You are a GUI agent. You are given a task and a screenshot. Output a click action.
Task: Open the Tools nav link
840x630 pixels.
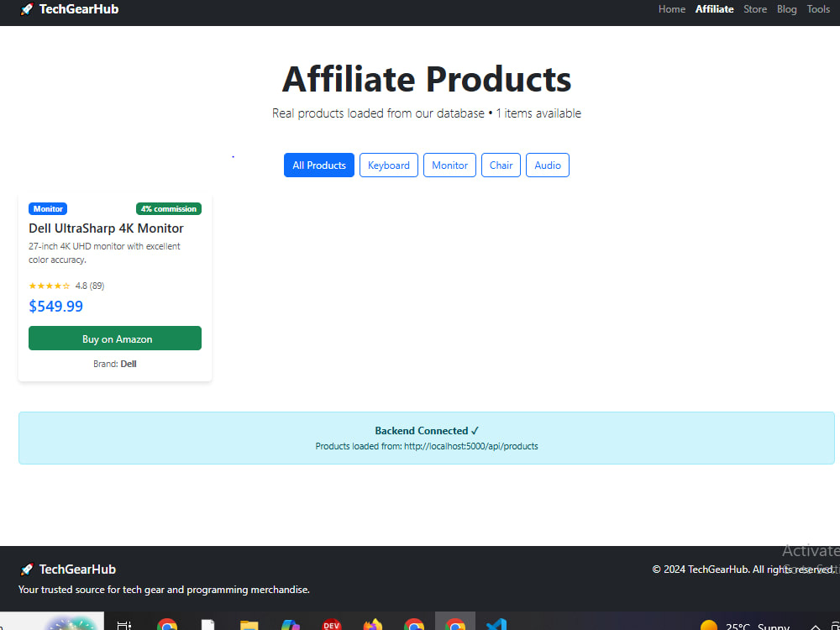tap(818, 9)
